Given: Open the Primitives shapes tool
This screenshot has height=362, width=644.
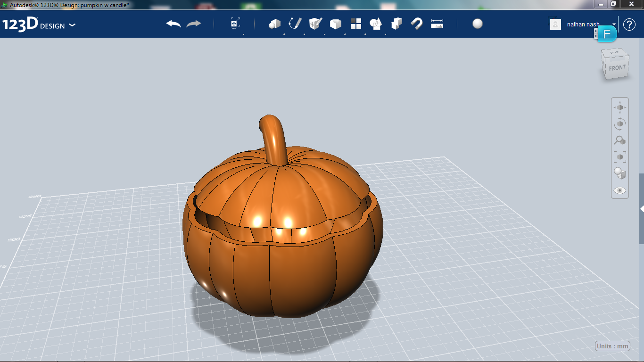Looking at the screenshot, I should (274, 24).
